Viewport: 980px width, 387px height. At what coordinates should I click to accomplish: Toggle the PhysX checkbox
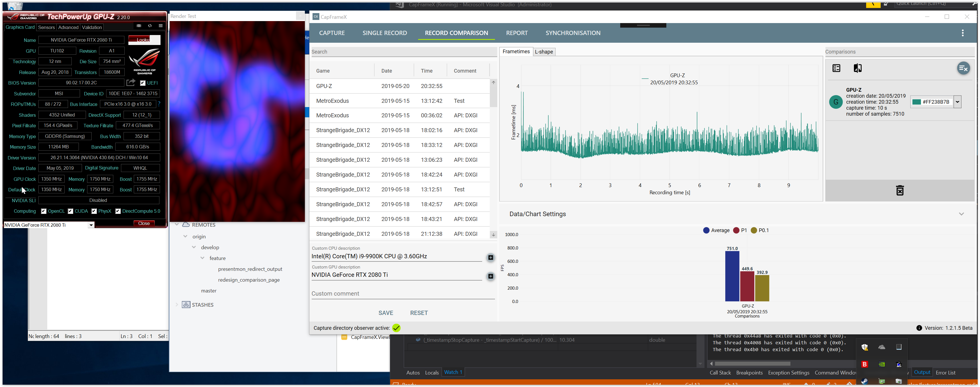(x=94, y=211)
